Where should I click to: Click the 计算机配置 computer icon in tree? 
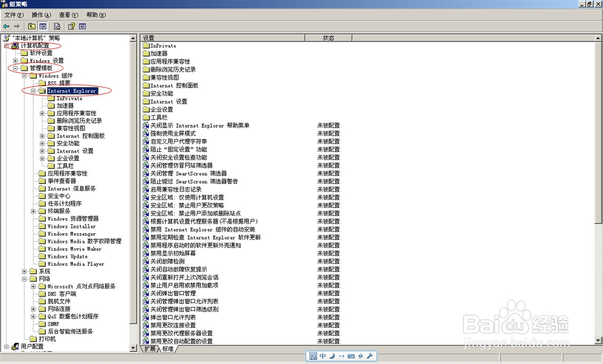[x=16, y=46]
